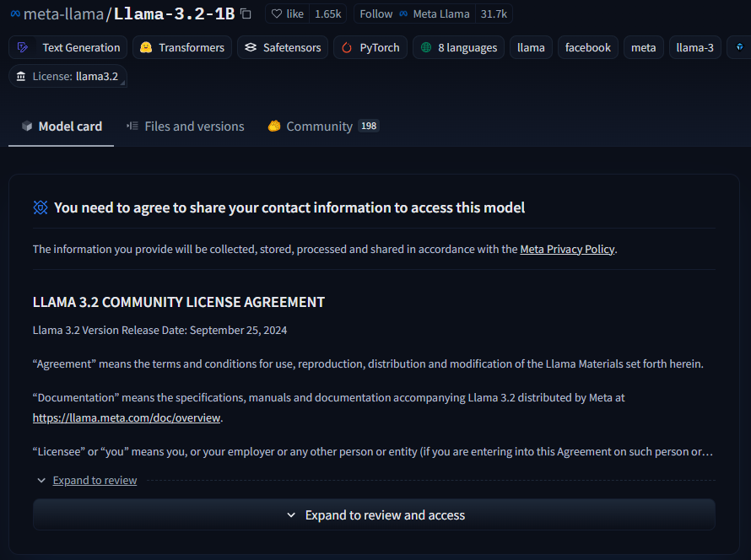Follow Meta Llama organization
751x560 pixels.
(x=414, y=13)
